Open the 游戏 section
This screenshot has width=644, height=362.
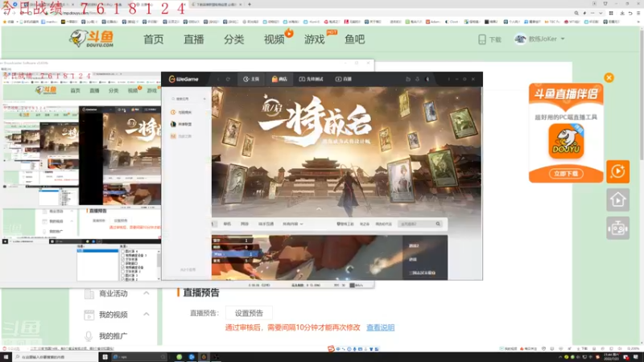[x=314, y=39]
